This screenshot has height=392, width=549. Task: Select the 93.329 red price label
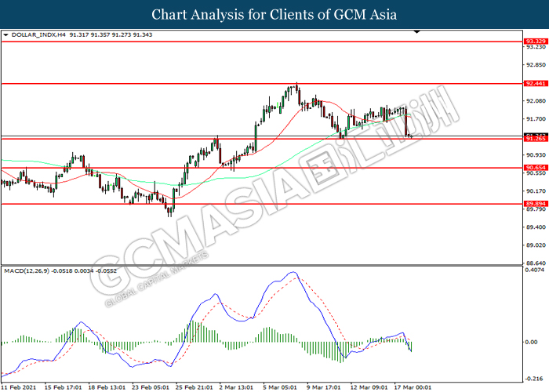536,42
